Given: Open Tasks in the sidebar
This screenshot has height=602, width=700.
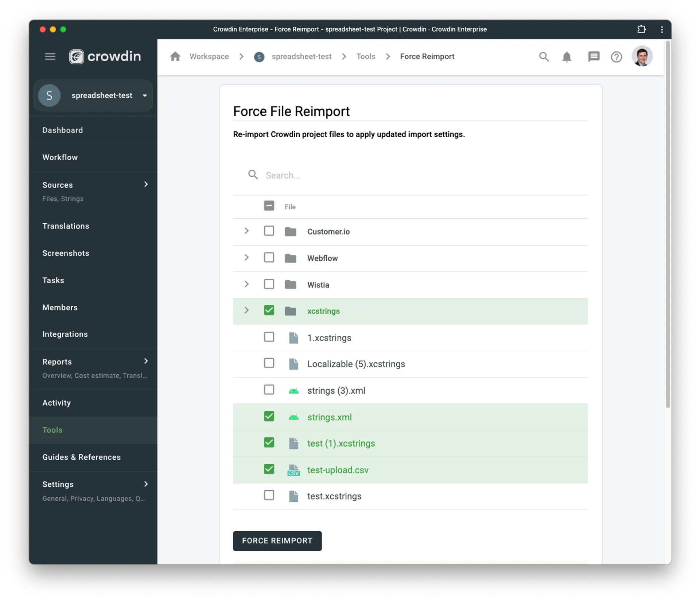Looking at the screenshot, I should (93, 281).
